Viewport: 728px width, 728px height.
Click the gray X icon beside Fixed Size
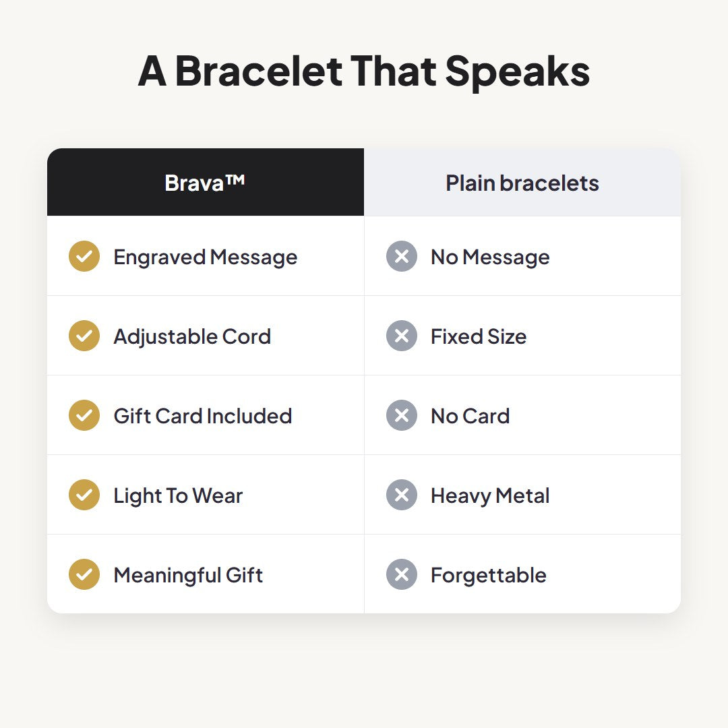[402, 336]
